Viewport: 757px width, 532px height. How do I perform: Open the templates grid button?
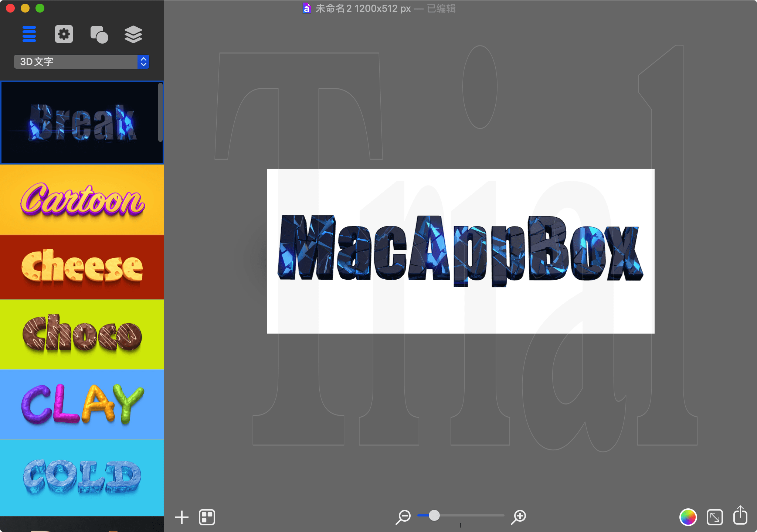pyautogui.click(x=207, y=517)
